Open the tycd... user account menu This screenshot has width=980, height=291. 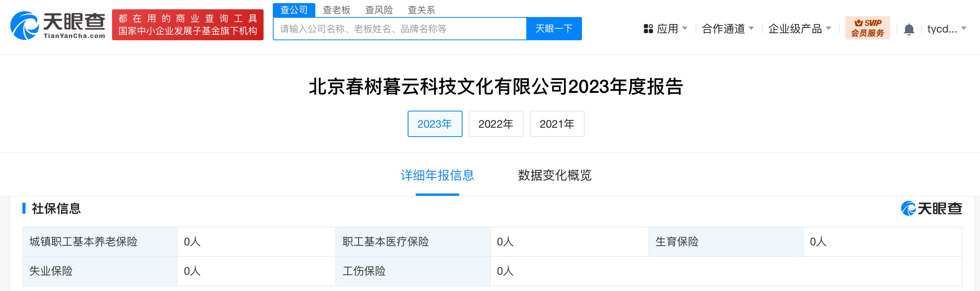[946, 29]
